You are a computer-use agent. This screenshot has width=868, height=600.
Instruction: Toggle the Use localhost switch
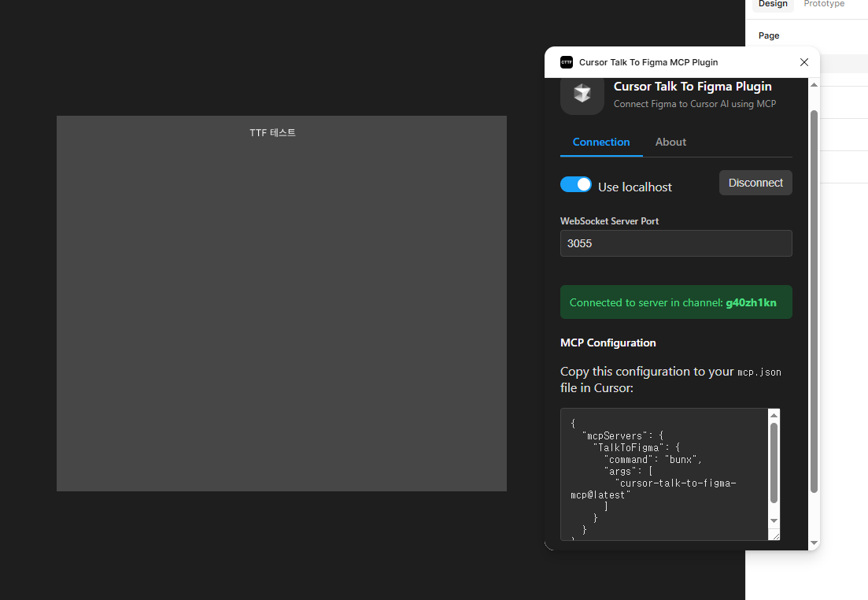pyautogui.click(x=576, y=184)
